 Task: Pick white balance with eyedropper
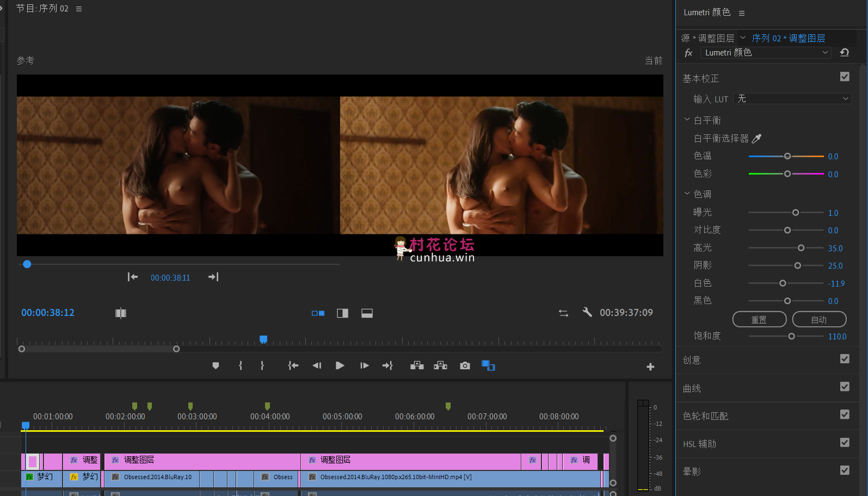point(756,139)
